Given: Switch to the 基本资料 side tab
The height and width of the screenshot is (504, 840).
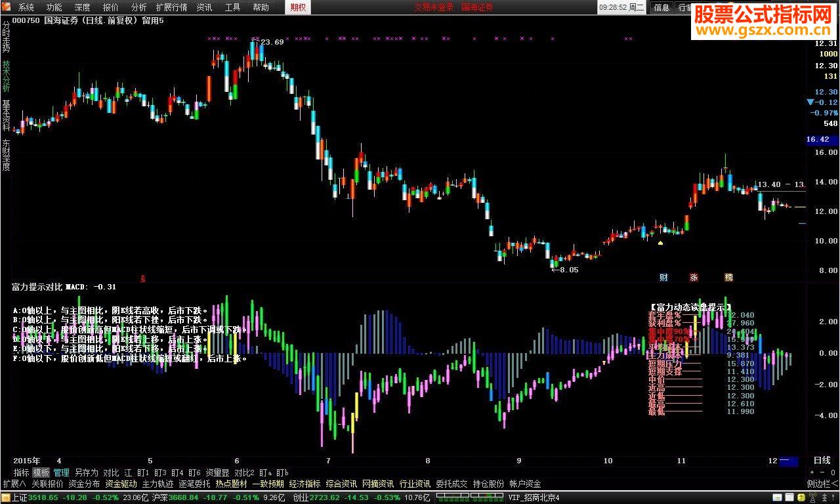Looking at the screenshot, I should tap(6, 115).
